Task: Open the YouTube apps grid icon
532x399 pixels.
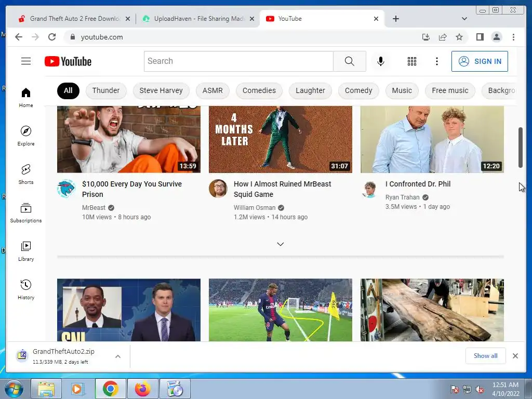Action: pyautogui.click(x=412, y=61)
